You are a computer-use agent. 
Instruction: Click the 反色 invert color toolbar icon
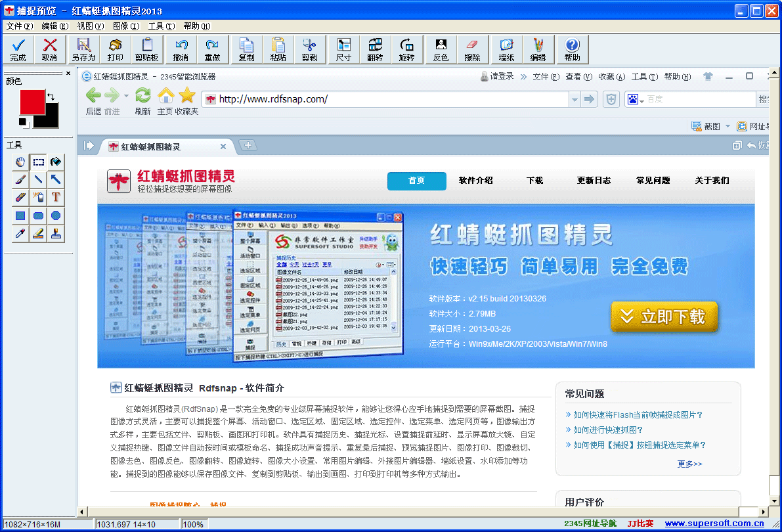coord(440,49)
